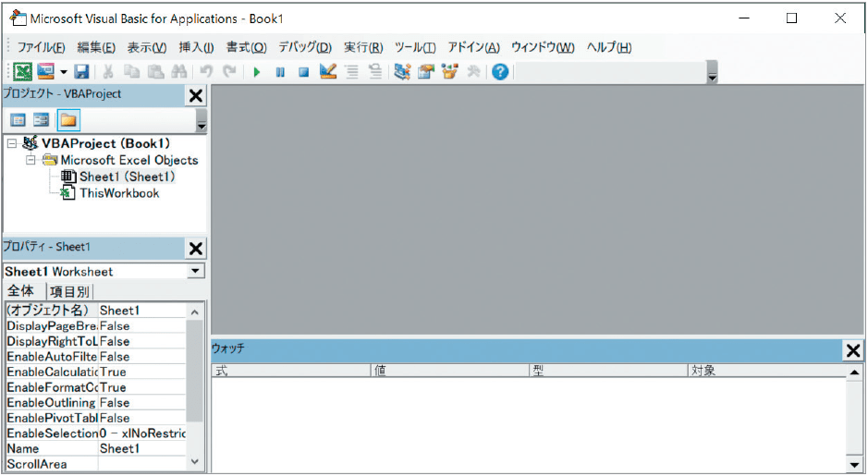Click the Paste clipboard icon
This screenshot has height=476, width=868.
point(156,71)
